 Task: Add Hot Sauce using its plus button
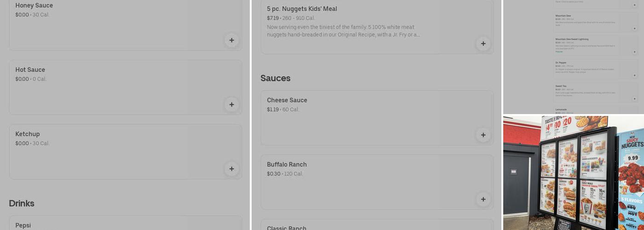tap(231, 104)
